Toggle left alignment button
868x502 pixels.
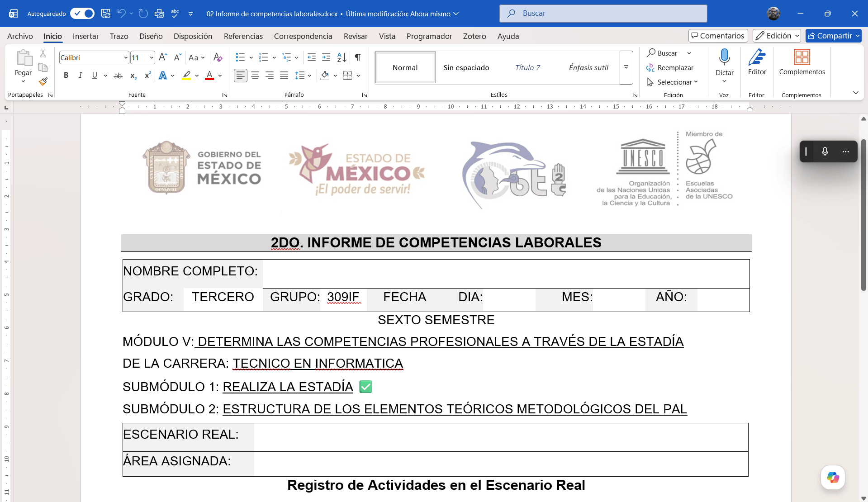click(x=241, y=76)
